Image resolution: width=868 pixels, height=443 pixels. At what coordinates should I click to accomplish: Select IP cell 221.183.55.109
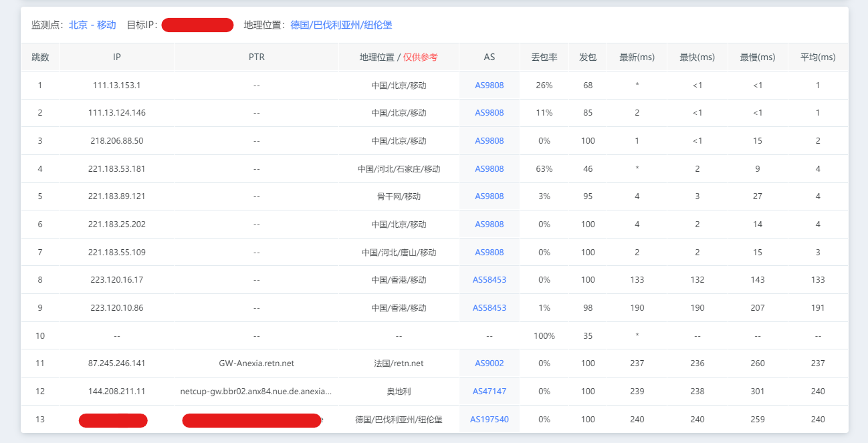[x=117, y=253]
